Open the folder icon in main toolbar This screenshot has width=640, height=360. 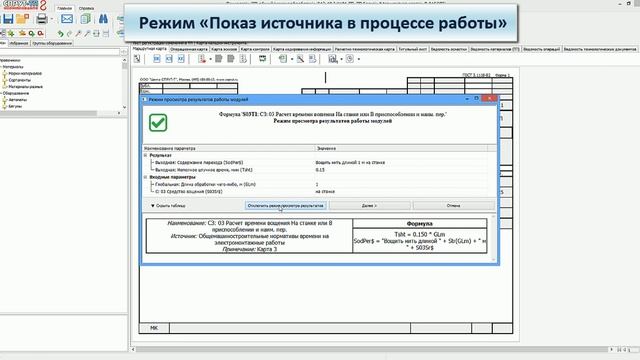pyautogui.click(x=23, y=18)
